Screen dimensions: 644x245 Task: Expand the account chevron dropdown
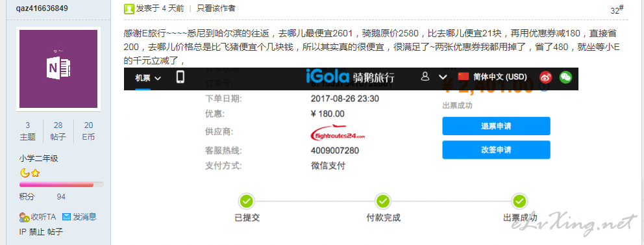coord(443,77)
